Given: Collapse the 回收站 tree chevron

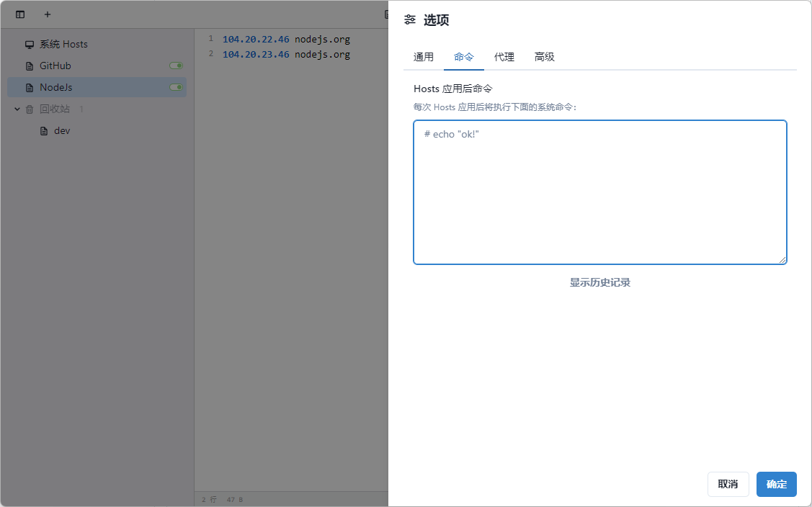Looking at the screenshot, I should point(17,109).
